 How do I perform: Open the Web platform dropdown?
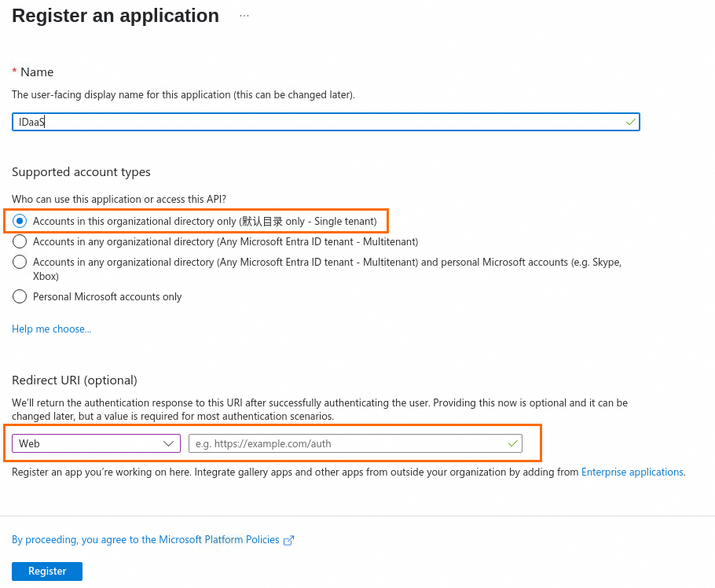(96, 443)
